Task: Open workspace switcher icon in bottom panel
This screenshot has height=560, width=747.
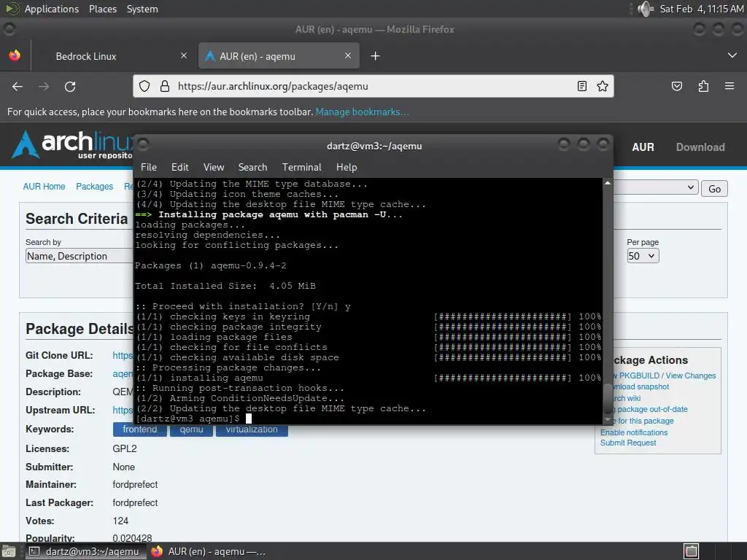Action: (x=691, y=551)
